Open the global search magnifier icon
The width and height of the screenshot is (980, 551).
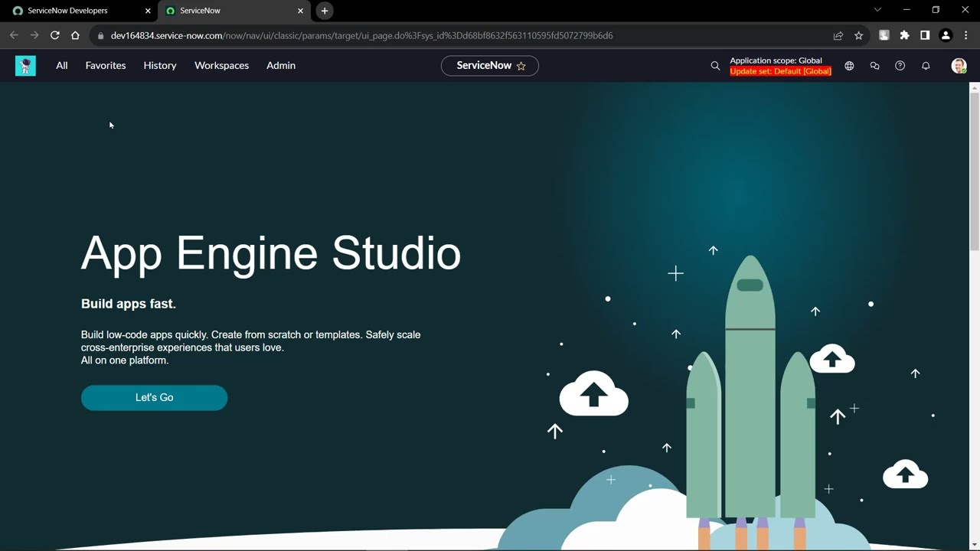[x=715, y=66]
